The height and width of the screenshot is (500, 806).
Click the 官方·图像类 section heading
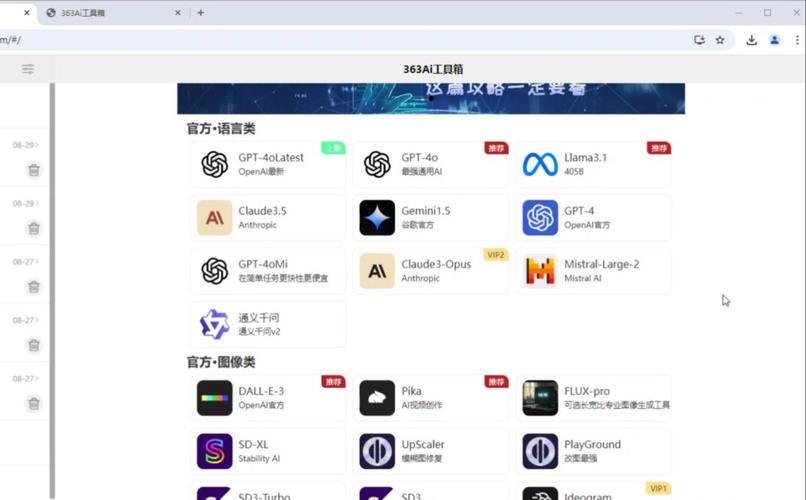[x=221, y=362]
